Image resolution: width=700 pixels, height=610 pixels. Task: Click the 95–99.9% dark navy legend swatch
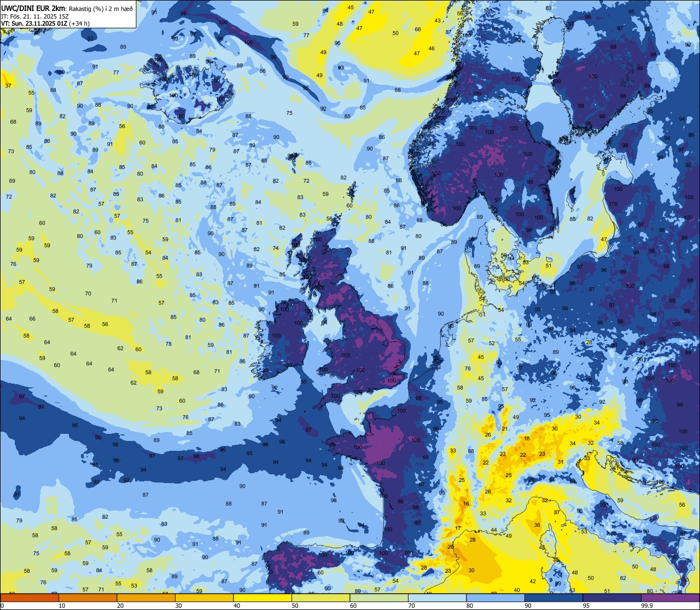[612, 598]
